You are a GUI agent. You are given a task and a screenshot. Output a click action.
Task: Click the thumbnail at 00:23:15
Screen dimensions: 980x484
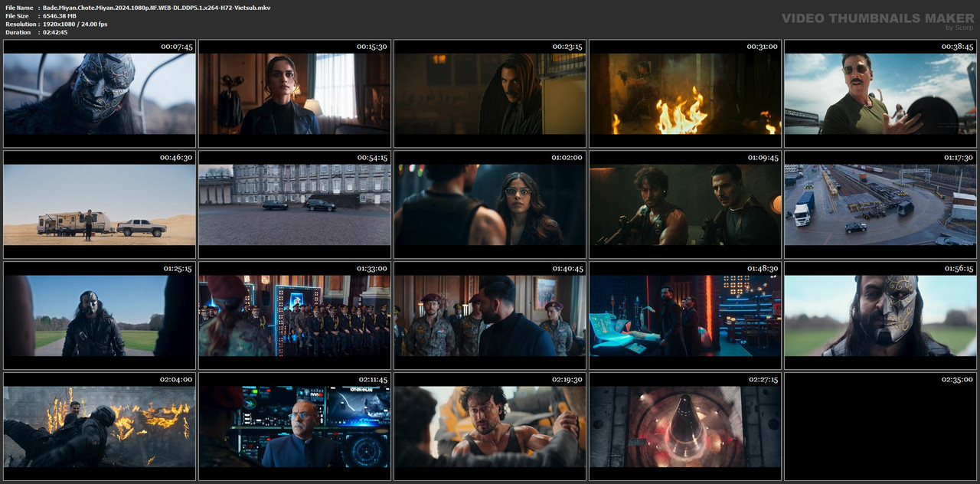[x=490, y=93]
